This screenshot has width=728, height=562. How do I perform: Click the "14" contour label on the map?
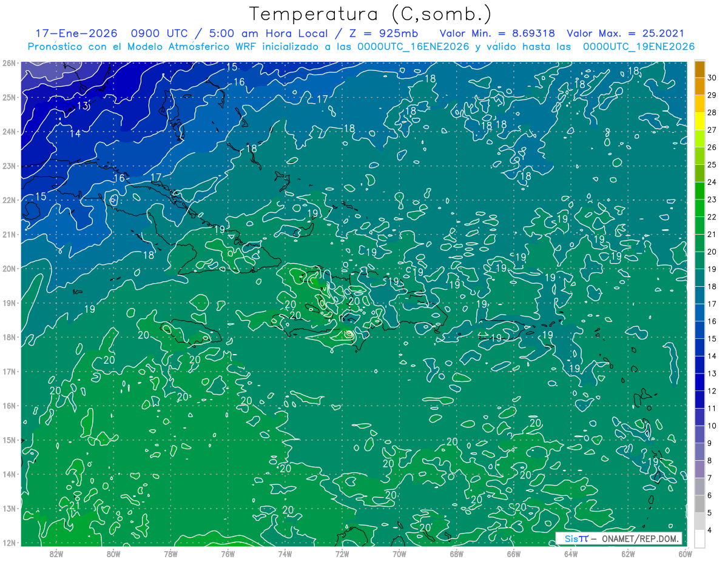[75, 133]
